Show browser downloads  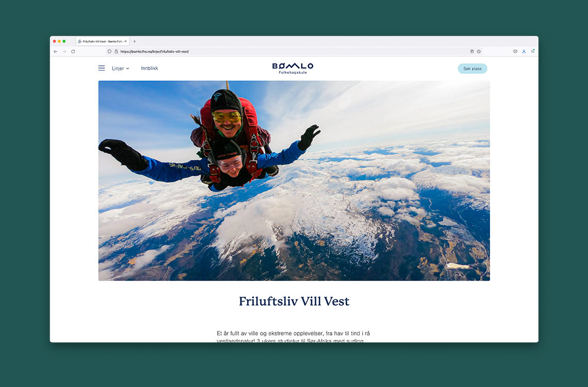point(524,52)
